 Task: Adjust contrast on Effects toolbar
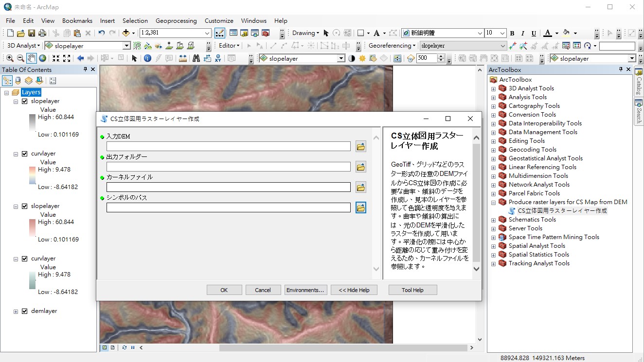point(352,58)
